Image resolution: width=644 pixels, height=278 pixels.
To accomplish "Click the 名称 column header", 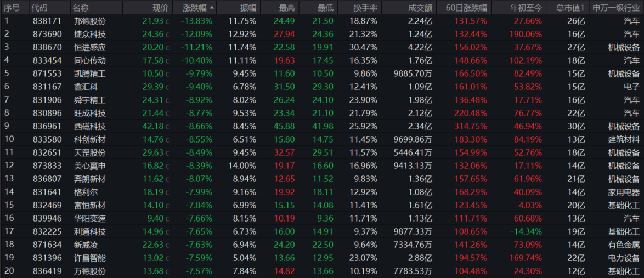I will click(81, 8).
